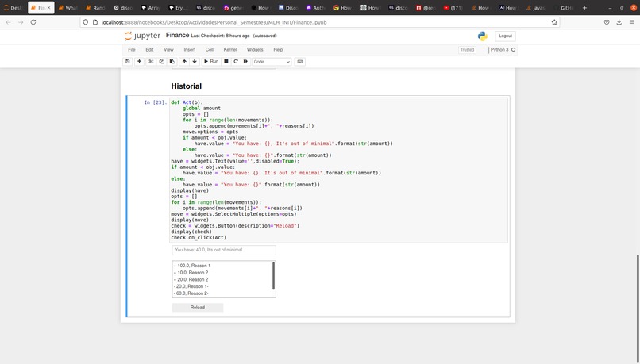Viewport: 640px width, 364px height.
Task: Run the selected cell
Action: pyautogui.click(x=211, y=62)
